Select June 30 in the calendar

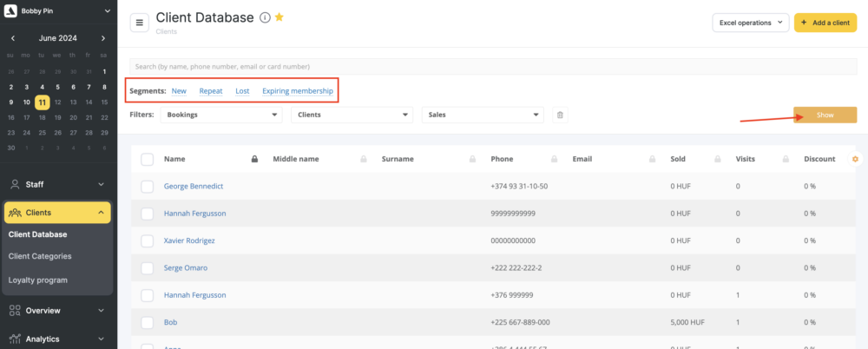[x=11, y=148]
